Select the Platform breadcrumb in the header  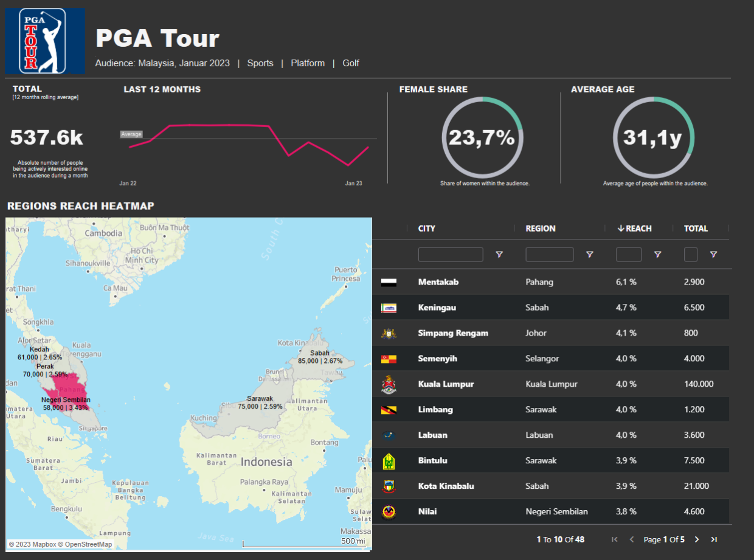308,63
